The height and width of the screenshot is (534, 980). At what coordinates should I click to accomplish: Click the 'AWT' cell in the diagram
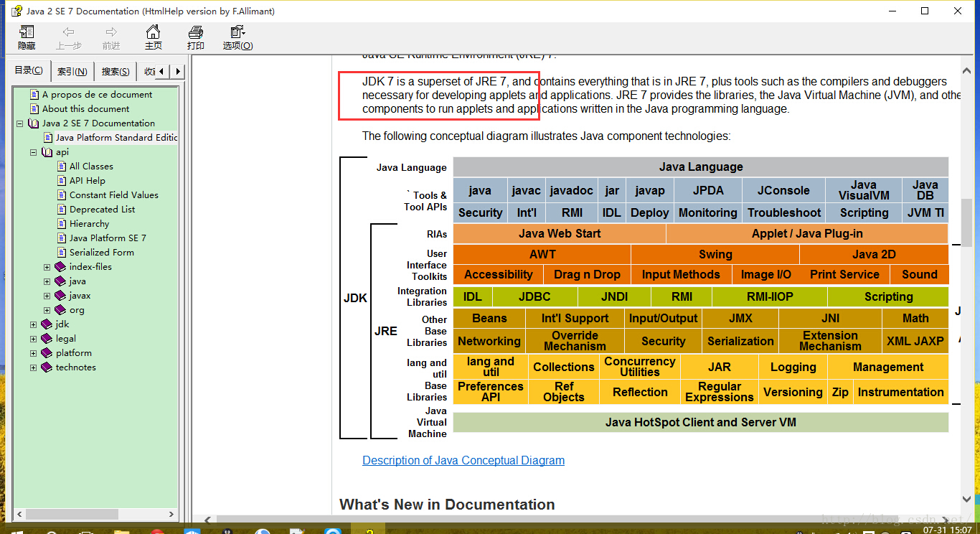(542, 254)
